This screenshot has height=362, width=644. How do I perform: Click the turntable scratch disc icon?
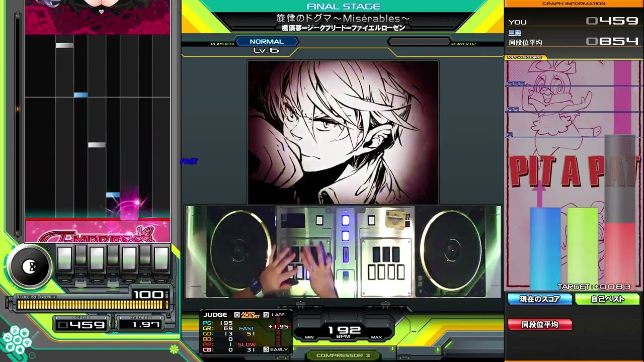coord(30,267)
